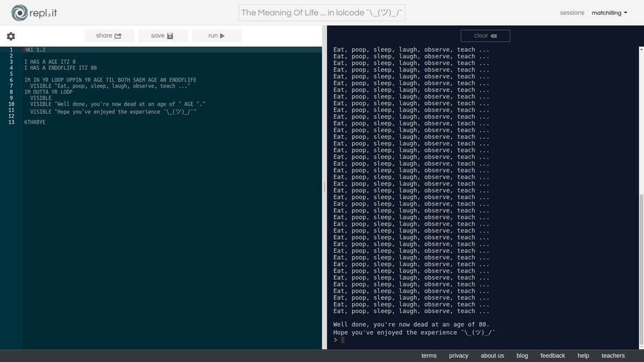Edit the repl title field
Screen dimensions: 644x362
pyautogui.click(x=321, y=12)
